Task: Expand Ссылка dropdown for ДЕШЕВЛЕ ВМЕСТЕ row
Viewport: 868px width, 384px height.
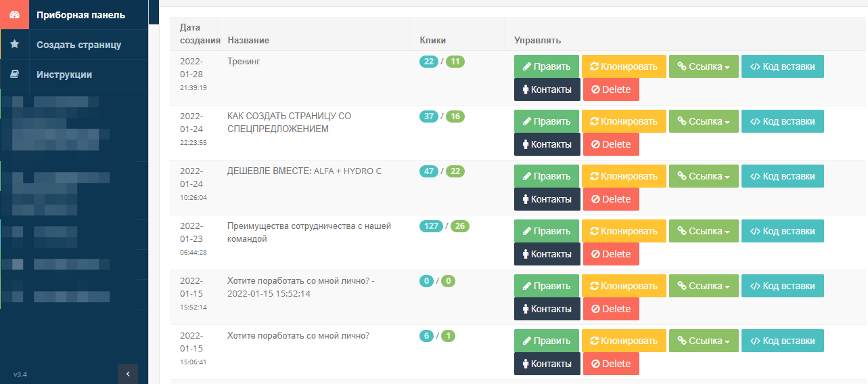Action: click(x=704, y=176)
